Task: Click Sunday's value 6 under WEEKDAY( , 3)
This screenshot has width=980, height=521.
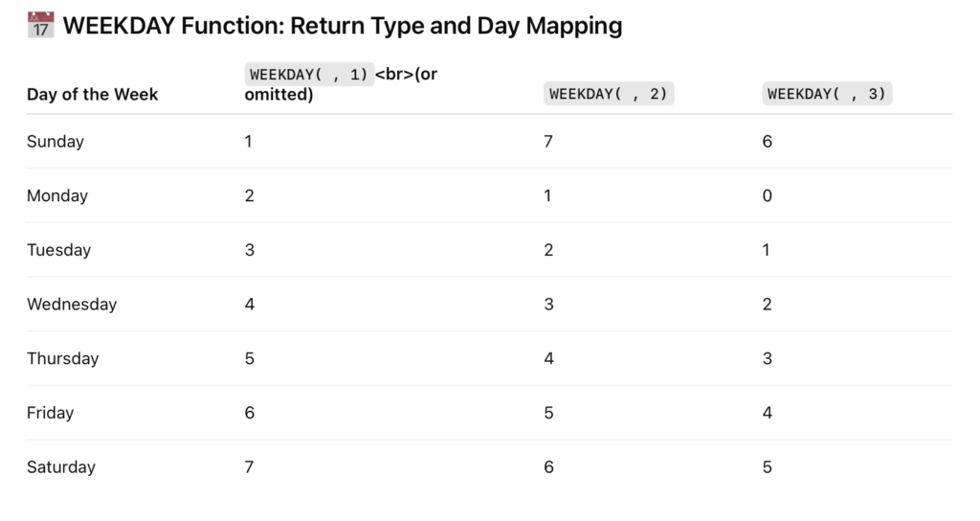Action: click(x=767, y=142)
